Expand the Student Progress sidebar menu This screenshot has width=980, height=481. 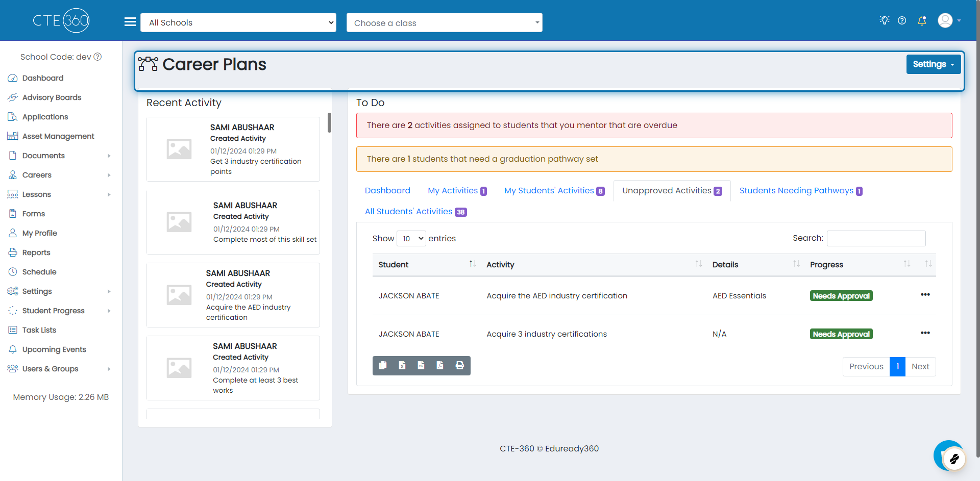point(61,311)
